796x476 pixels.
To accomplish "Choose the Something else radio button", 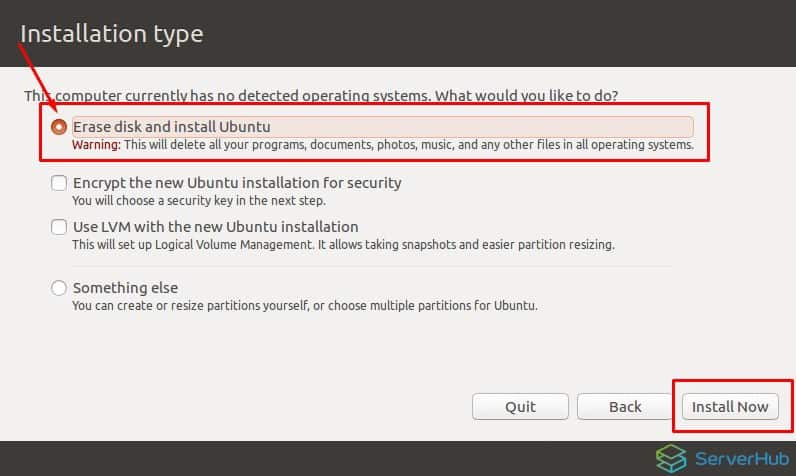I will [59, 288].
